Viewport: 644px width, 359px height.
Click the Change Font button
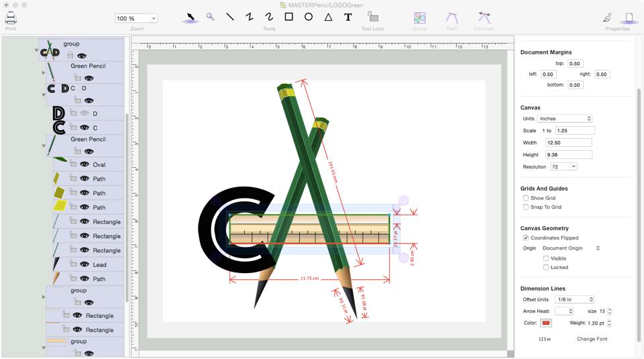[x=592, y=339]
